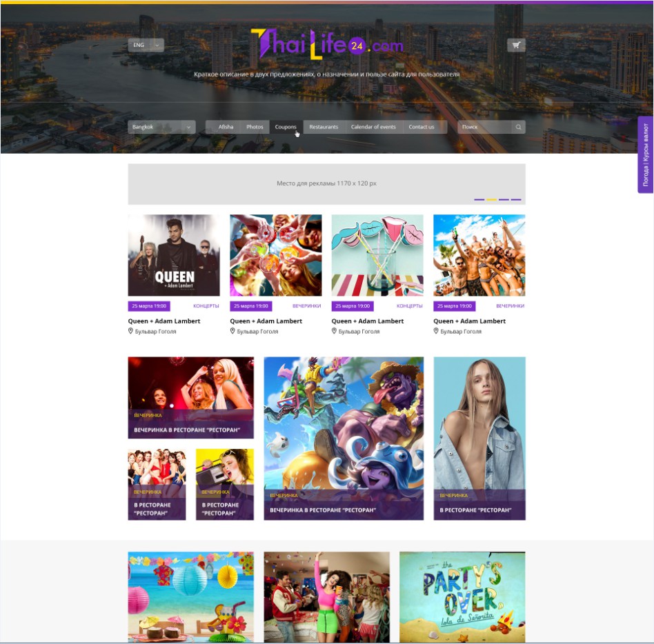The image size is (654, 644).
Task: Open Calendar of events menu item
Action: pos(373,127)
